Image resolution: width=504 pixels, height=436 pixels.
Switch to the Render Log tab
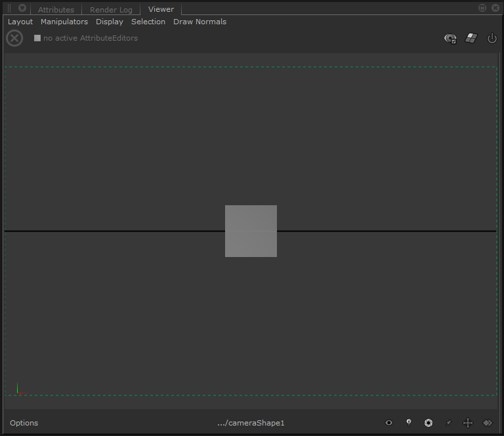tap(111, 10)
